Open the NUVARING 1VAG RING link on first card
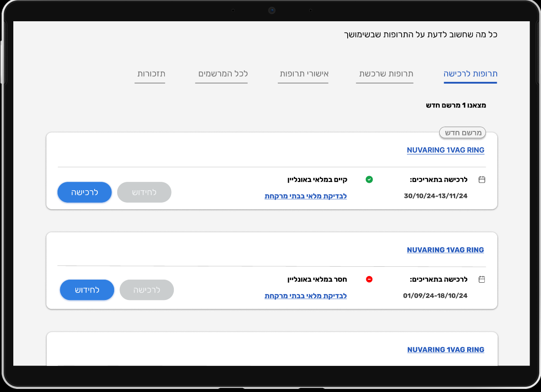This screenshot has width=541, height=392. click(445, 150)
